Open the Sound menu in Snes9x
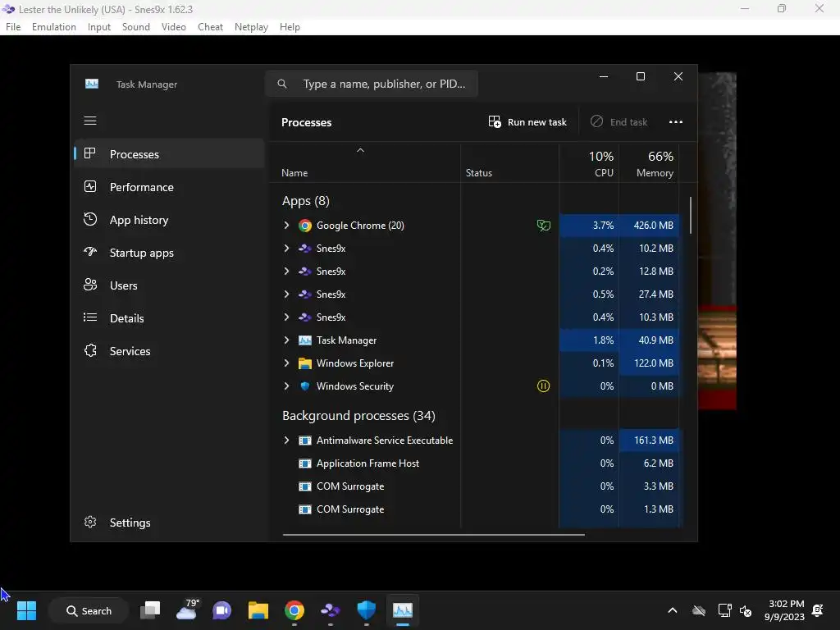 [x=135, y=27]
